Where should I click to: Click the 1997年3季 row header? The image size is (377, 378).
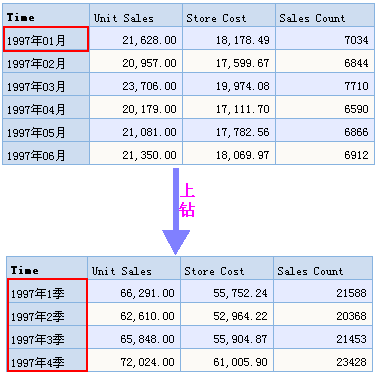47,337
